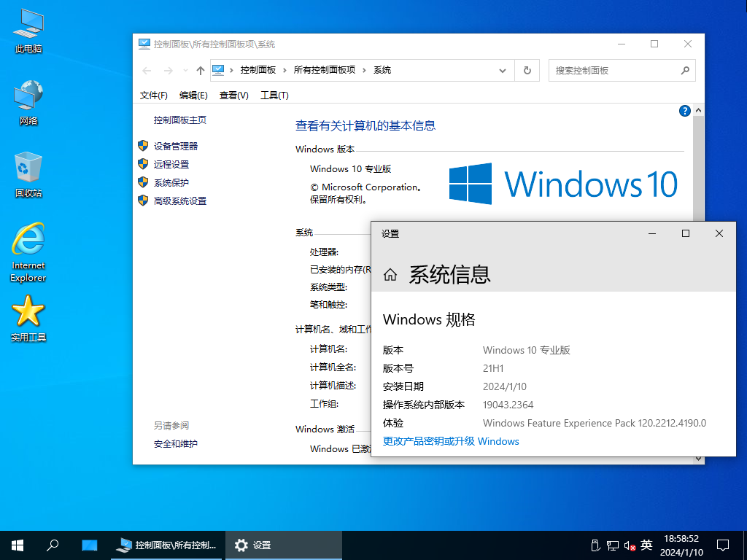Open the 实用工具 star icon
The width and height of the screenshot is (747, 560).
[x=28, y=319]
